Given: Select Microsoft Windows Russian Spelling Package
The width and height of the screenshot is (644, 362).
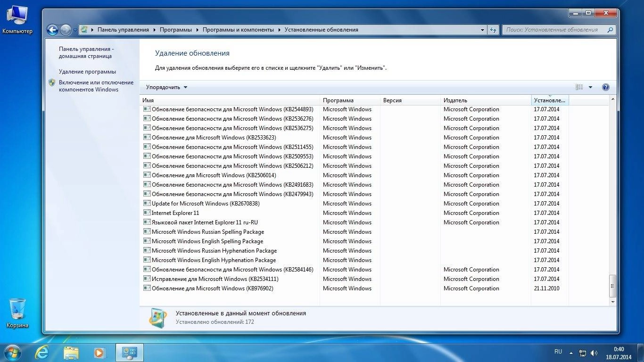Looking at the screenshot, I should (x=355, y=232).
